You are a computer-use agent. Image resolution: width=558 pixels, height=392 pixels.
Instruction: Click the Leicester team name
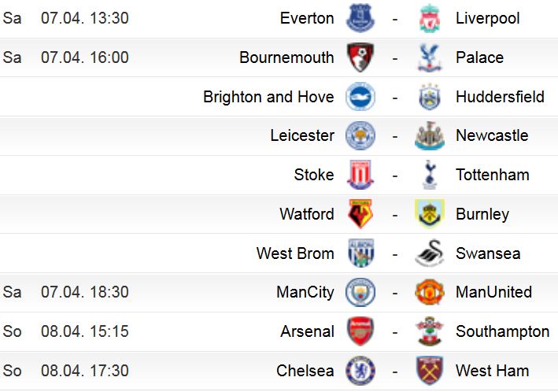click(302, 135)
